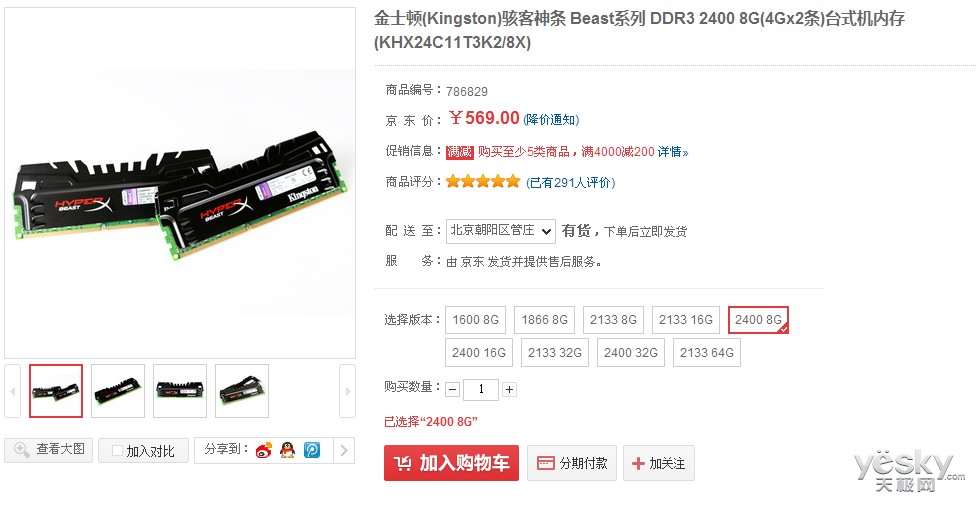Image resolution: width=976 pixels, height=506 pixels.
Task: Share product via QQ penguin icon
Action: 287,450
